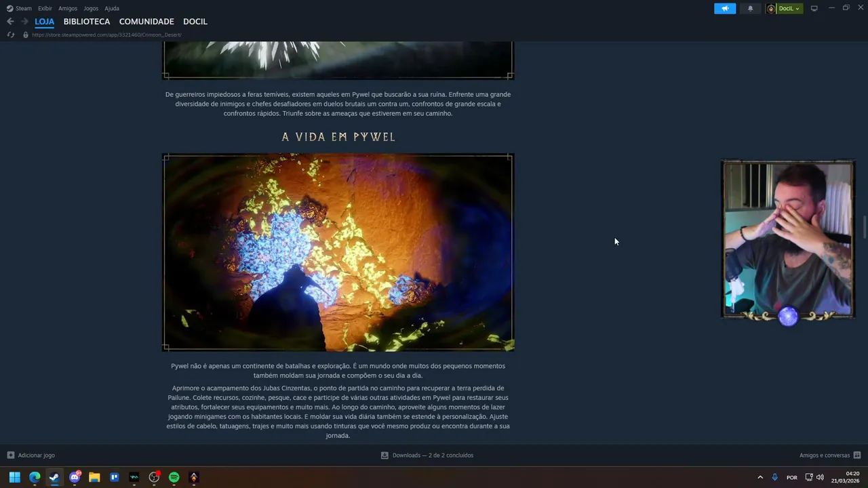Go forward with the right arrow
Image resolution: width=868 pixels, height=488 pixels.
tap(24, 22)
